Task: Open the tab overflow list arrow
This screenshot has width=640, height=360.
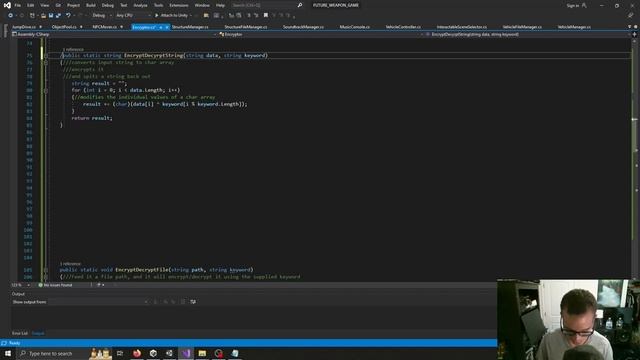Action: point(629,27)
